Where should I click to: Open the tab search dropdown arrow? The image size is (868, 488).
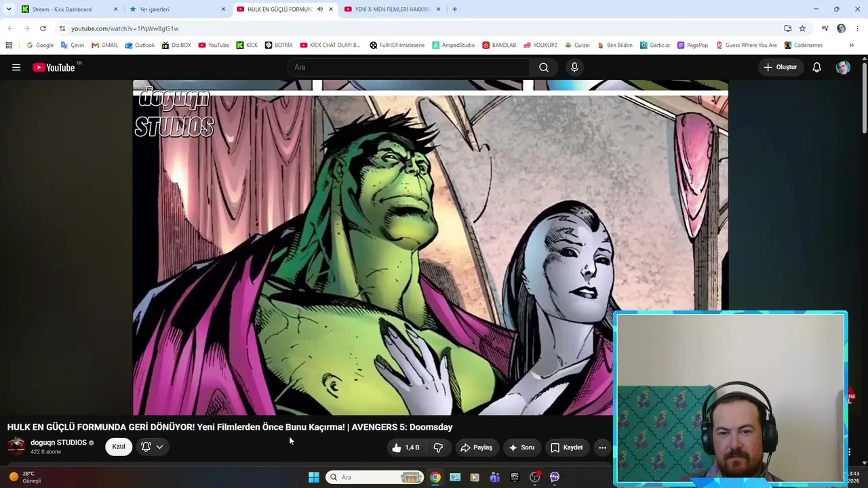coord(9,9)
